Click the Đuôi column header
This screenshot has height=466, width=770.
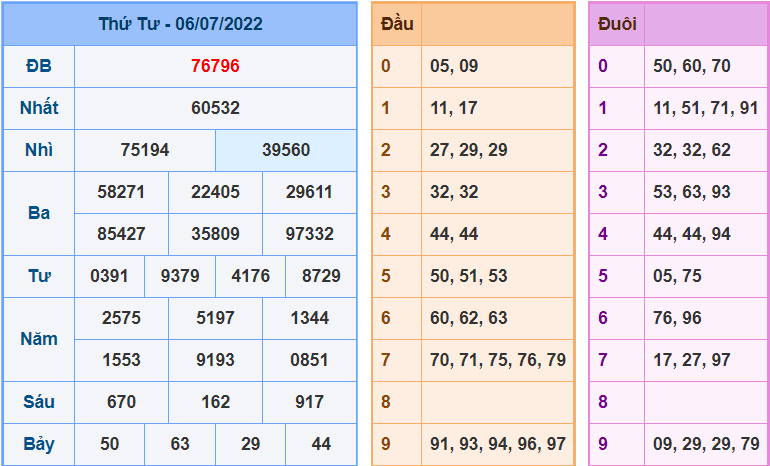617,24
